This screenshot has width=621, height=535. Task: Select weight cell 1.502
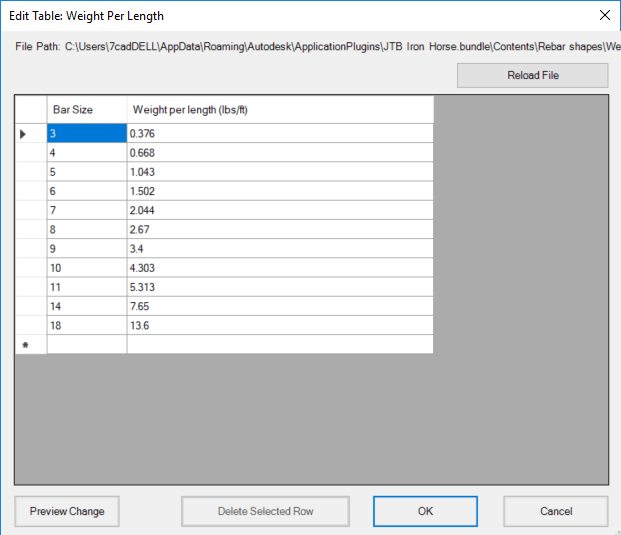pyautogui.click(x=280, y=191)
